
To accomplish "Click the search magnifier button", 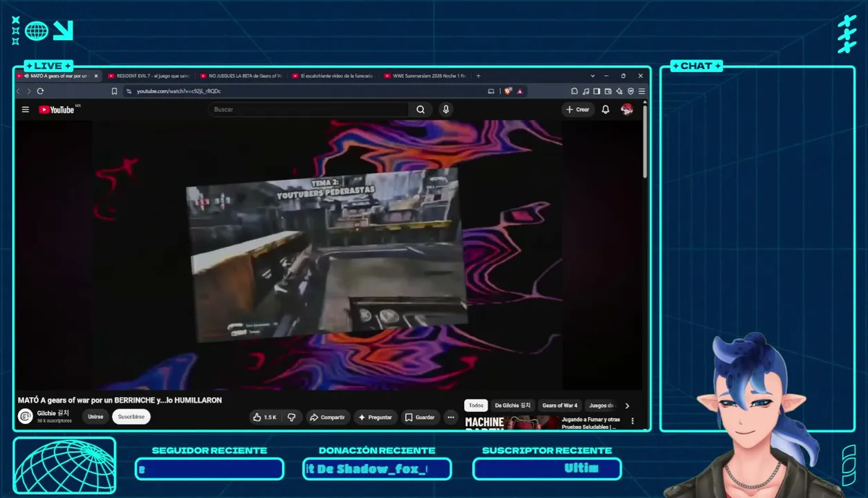I will (x=421, y=109).
